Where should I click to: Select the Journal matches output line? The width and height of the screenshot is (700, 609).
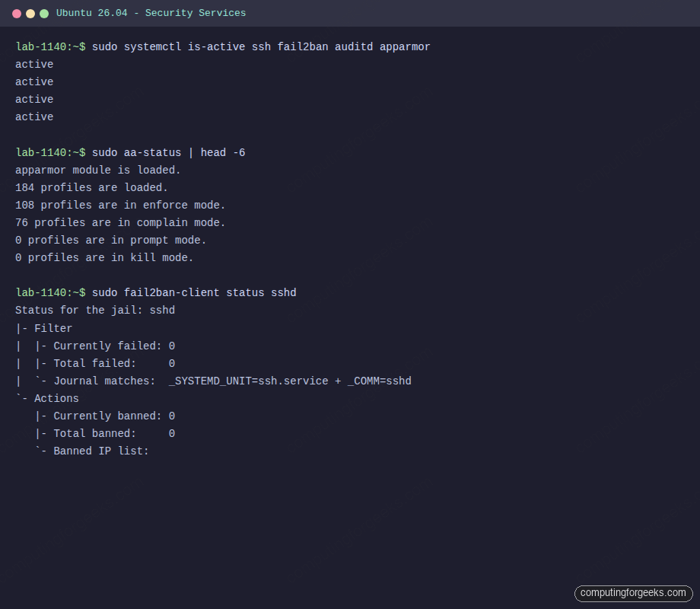[213, 381]
